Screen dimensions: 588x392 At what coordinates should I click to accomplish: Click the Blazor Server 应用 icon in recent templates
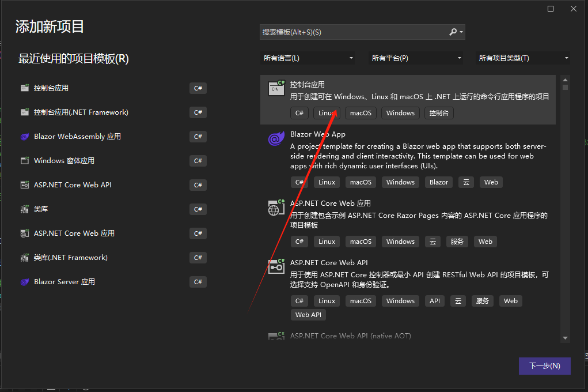coord(24,281)
